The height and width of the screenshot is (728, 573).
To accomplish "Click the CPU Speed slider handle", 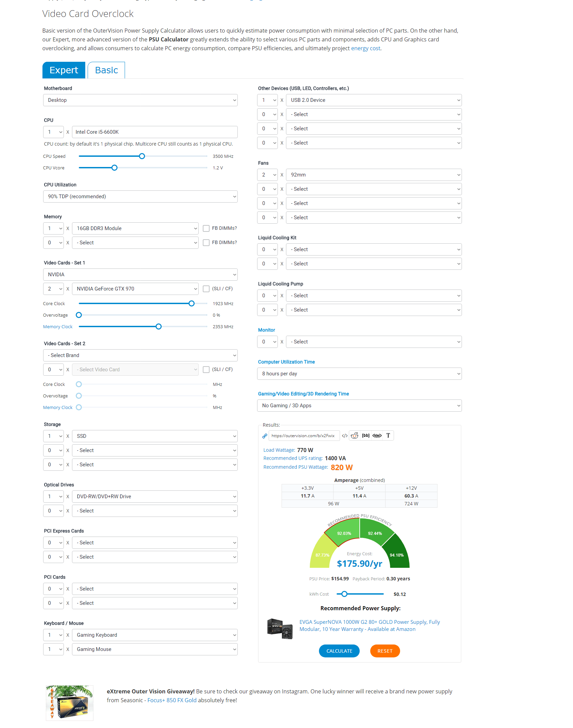I will click(142, 156).
